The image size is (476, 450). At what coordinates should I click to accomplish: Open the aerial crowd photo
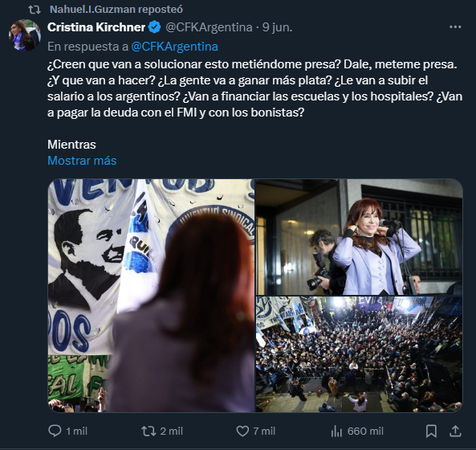click(x=359, y=354)
